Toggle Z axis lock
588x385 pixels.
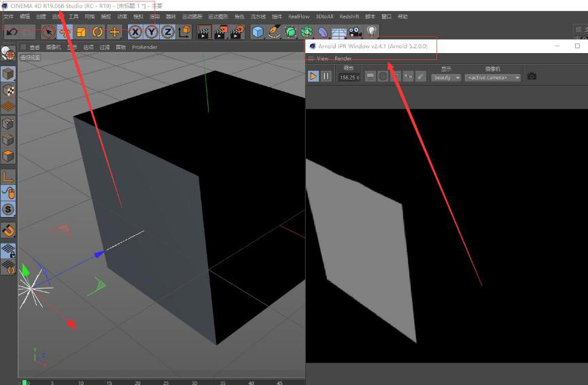168,32
